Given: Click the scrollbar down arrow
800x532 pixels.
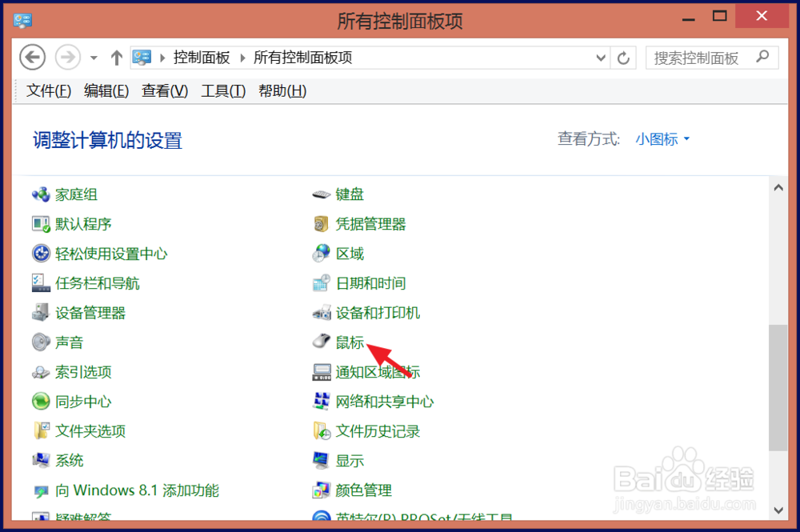Looking at the screenshot, I should 778,510.
